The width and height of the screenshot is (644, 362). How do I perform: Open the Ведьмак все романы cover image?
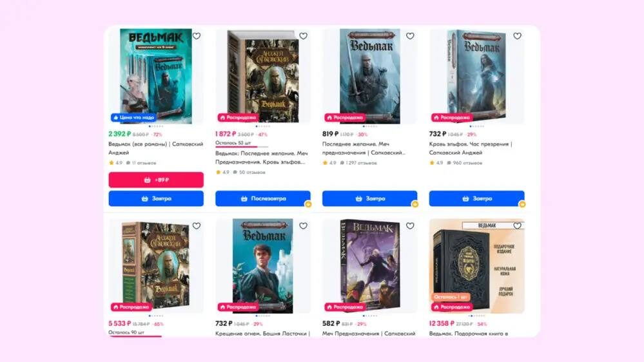pyautogui.click(x=156, y=76)
